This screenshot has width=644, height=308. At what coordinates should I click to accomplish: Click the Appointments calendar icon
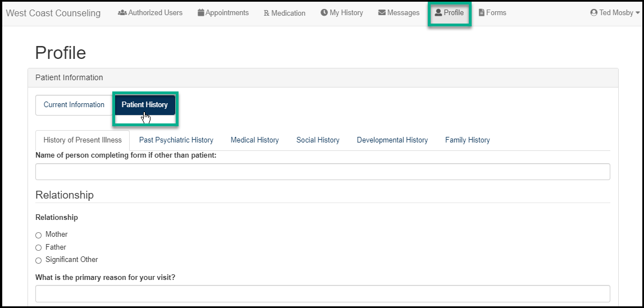[x=201, y=13]
